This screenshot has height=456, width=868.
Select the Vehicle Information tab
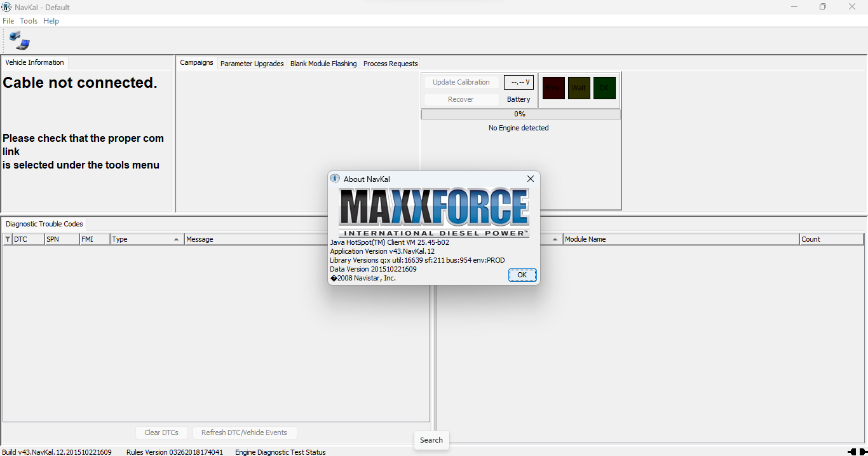point(34,62)
